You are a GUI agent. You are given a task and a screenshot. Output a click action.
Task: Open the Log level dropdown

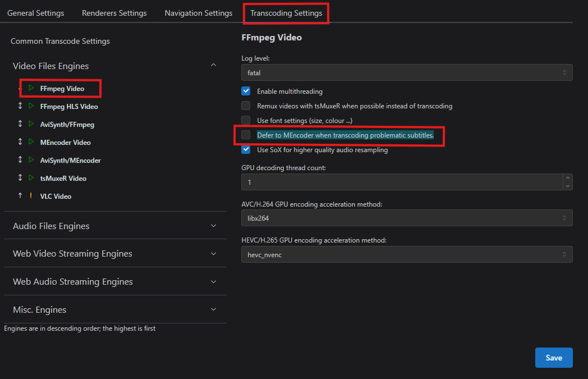tap(407, 72)
